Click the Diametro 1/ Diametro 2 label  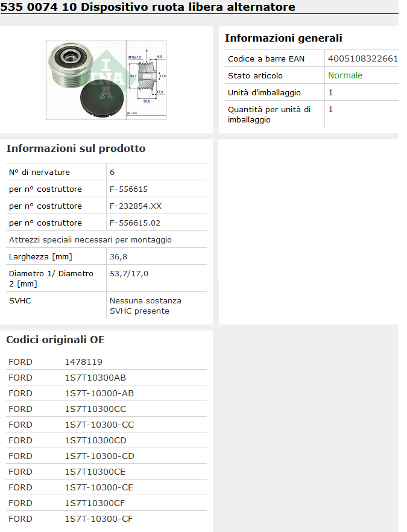tap(51, 279)
